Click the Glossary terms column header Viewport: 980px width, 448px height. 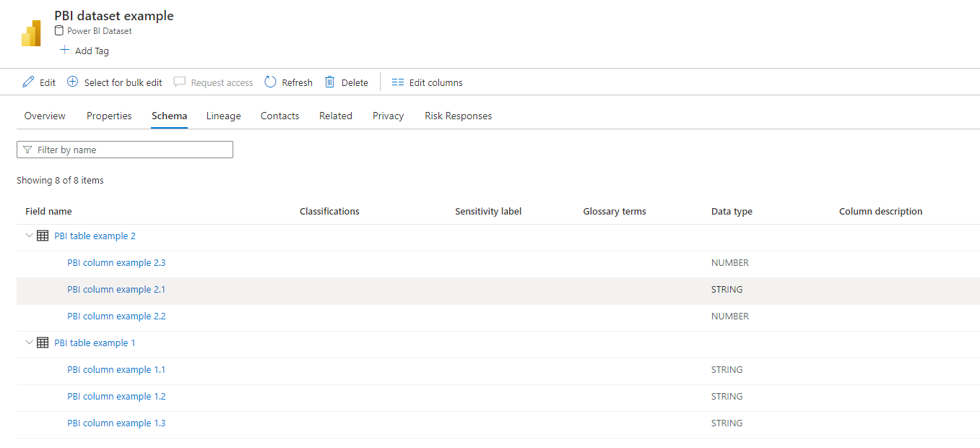point(615,212)
